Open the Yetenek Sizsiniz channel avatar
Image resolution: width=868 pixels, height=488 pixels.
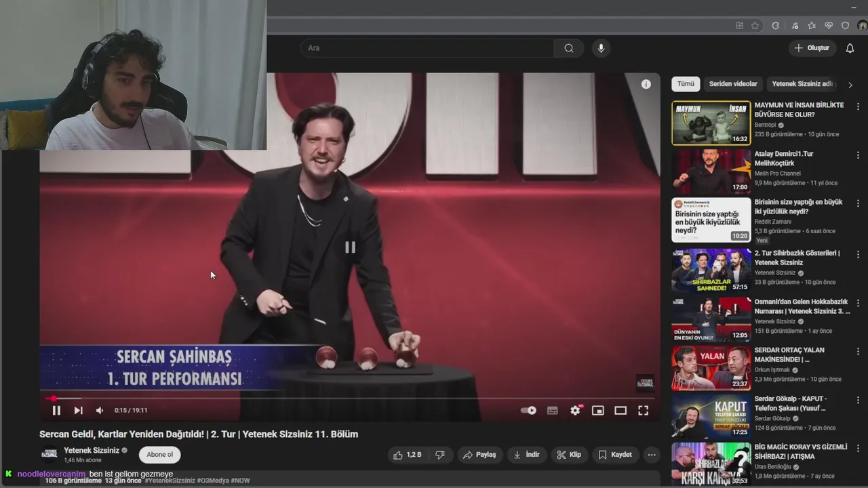[x=50, y=454]
